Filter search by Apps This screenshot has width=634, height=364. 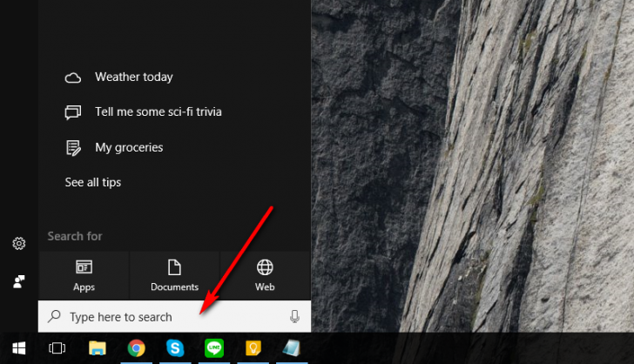coord(84,276)
